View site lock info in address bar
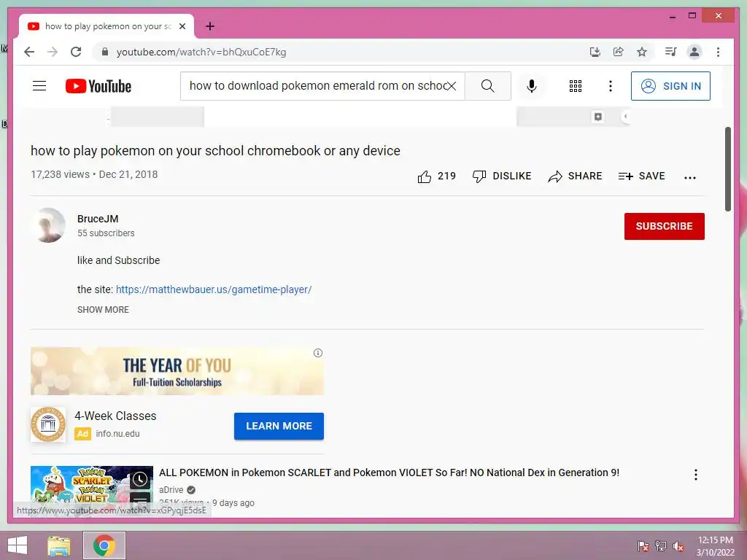The width and height of the screenshot is (747, 560). 105,52
